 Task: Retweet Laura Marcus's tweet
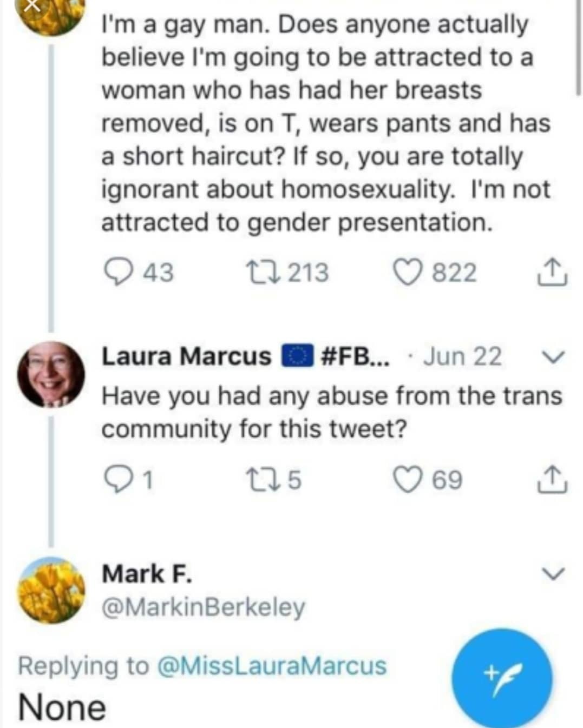click(263, 480)
